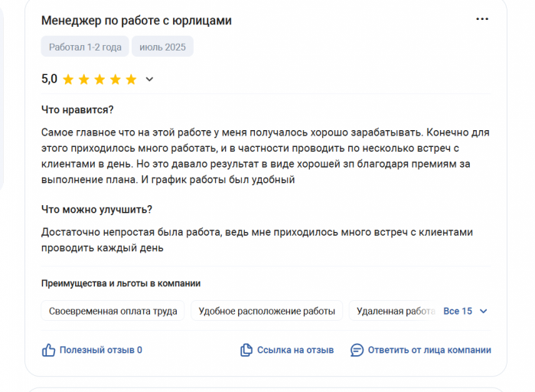
Task: Expand the rating breakdown chevron
Action: [149, 80]
